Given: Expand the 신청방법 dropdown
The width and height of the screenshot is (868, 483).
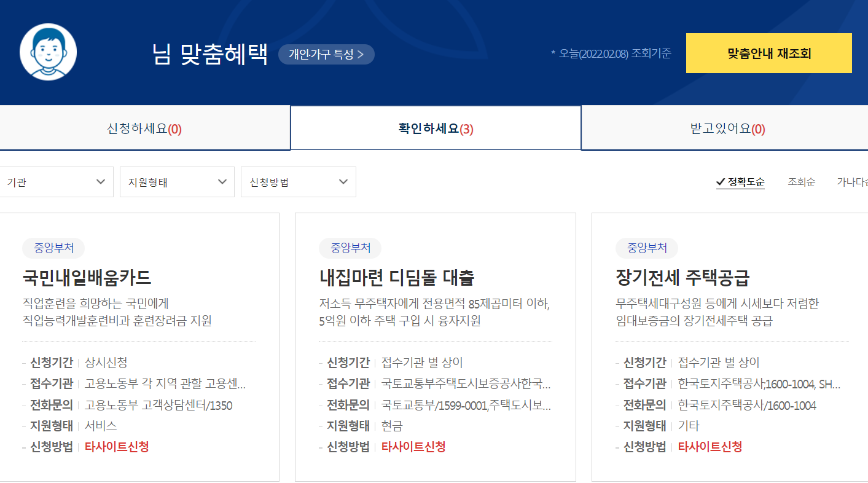Looking at the screenshot, I should click(299, 182).
